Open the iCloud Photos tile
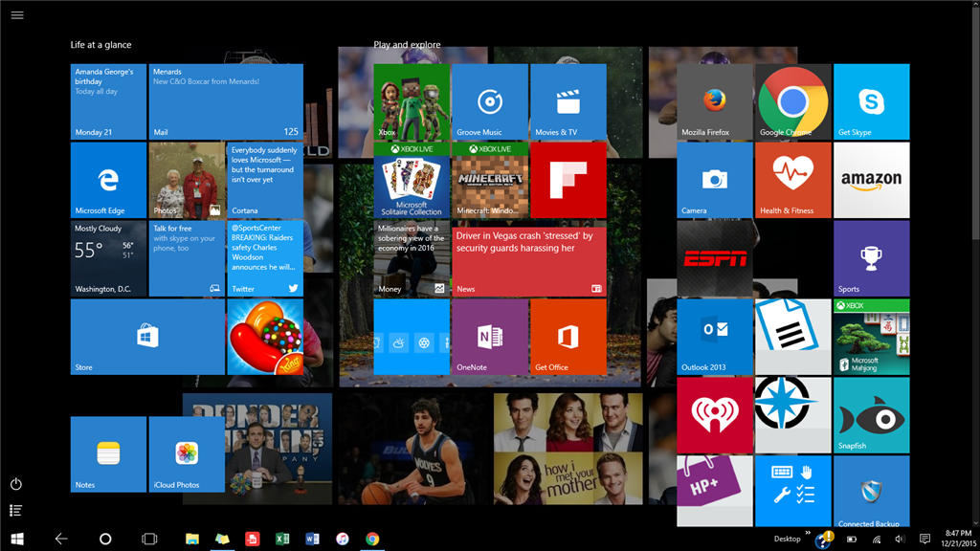Viewport: 980px width, 551px height. [187, 454]
